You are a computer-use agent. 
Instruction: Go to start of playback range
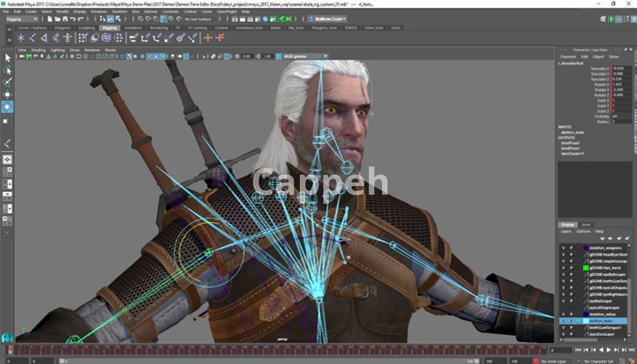pyautogui.click(x=578, y=350)
